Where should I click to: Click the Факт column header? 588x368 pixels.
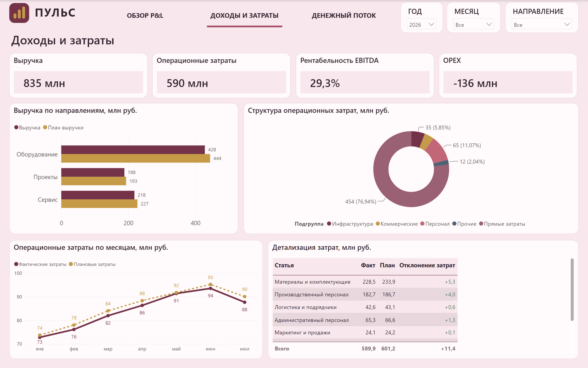click(368, 265)
